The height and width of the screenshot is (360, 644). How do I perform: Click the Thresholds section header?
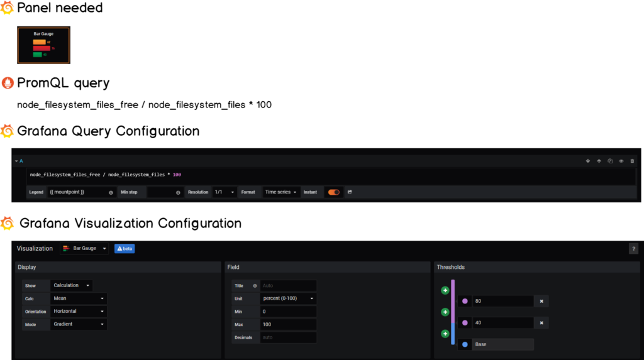pos(537,267)
